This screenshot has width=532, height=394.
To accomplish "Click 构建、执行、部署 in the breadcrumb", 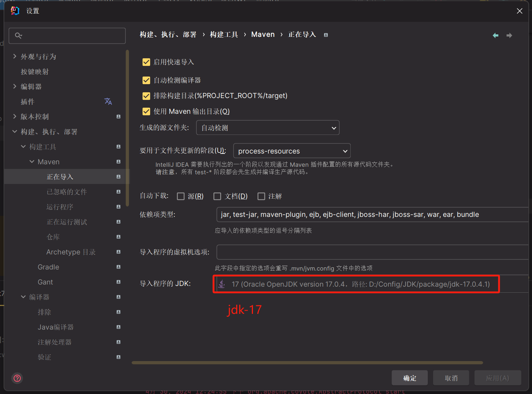I will (x=168, y=34).
